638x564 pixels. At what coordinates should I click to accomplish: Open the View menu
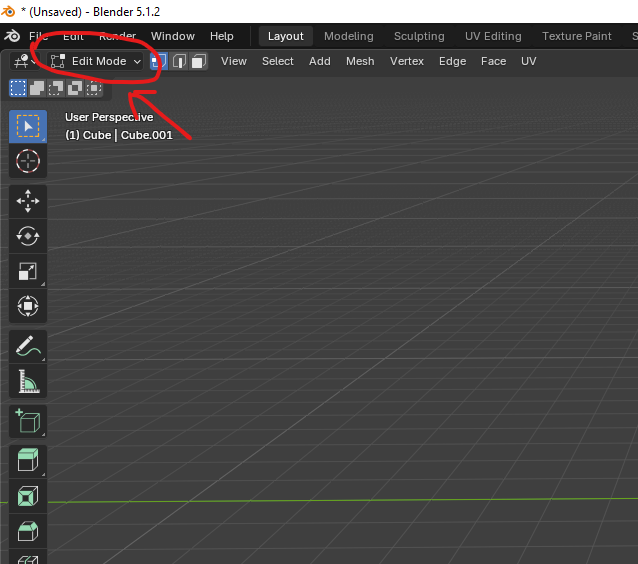coord(234,61)
